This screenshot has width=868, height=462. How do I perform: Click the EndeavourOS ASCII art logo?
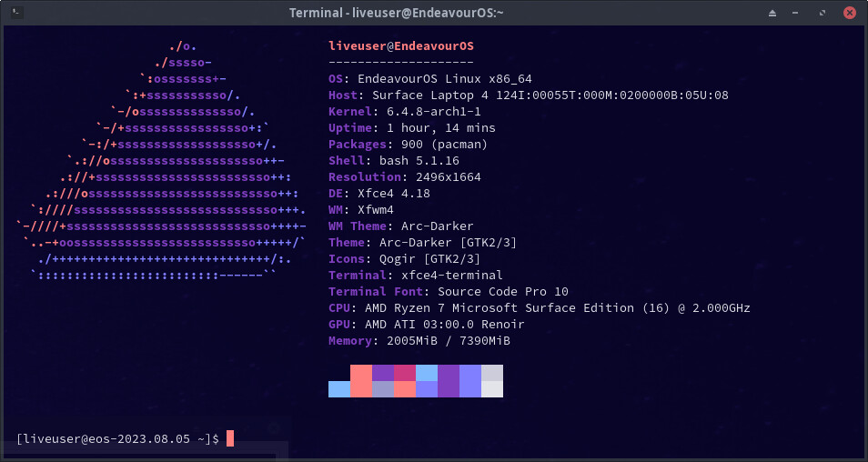[161, 160]
